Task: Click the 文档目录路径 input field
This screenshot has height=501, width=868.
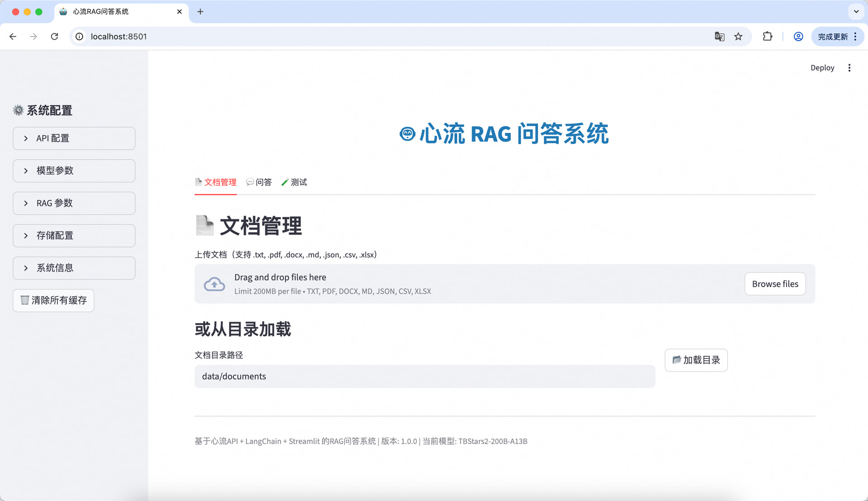Action: (425, 377)
